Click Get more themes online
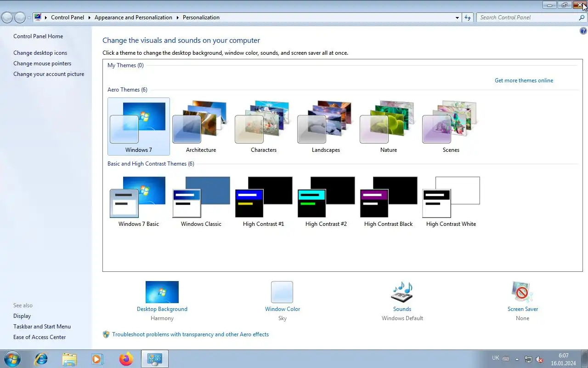The height and width of the screenshot is (368, 588). (524, 80)
